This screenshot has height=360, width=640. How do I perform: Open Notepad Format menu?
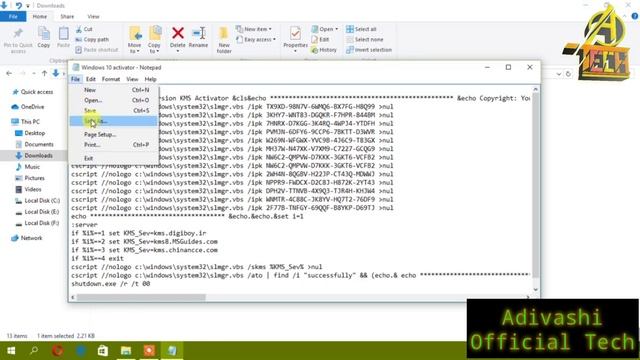click(111, 79)
